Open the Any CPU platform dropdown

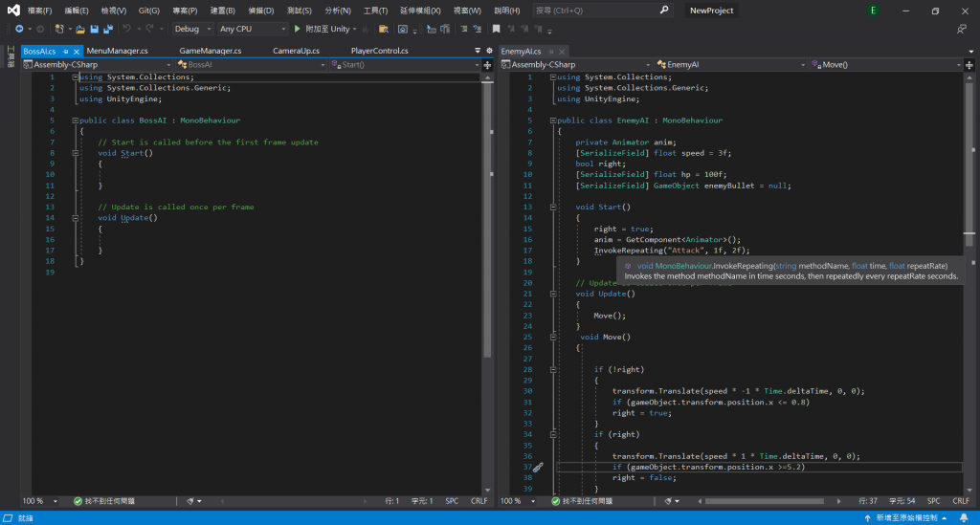click(x=252, y=29)
